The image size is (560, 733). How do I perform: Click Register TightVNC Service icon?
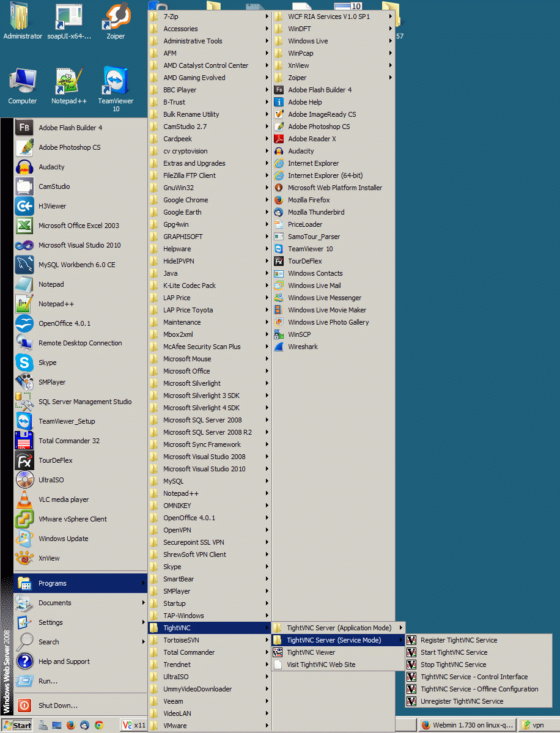point(411,641)
